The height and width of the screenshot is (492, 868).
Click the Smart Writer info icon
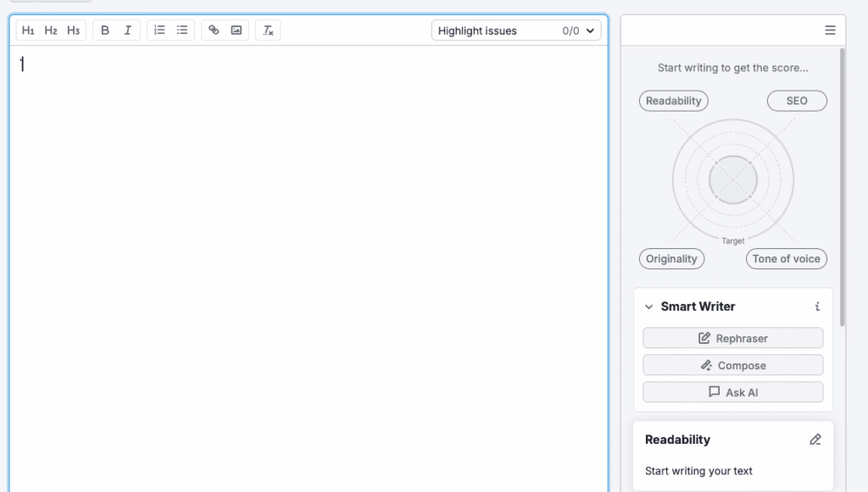click(x=817, y=307)
